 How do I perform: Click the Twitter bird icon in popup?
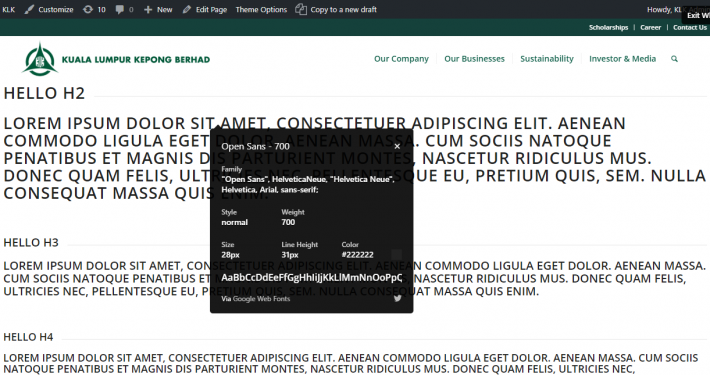(x=398, y=298)
